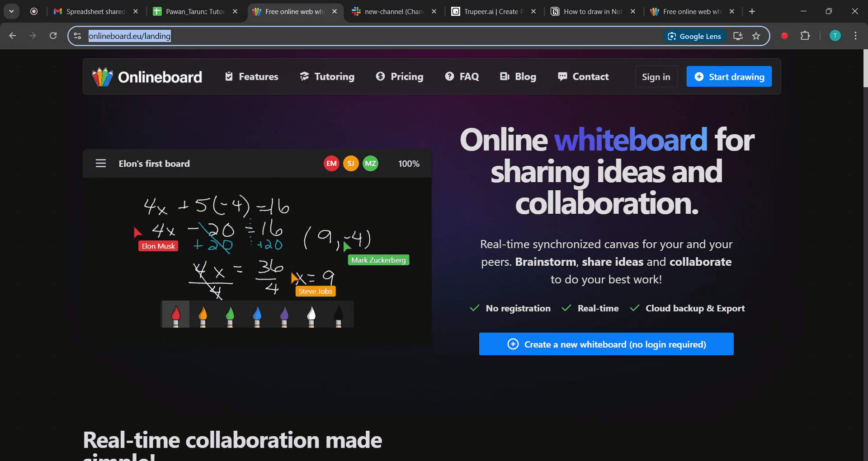The image size is (868, 461).
Task: Click the Cloud backup & Export text
Action: 695,308
